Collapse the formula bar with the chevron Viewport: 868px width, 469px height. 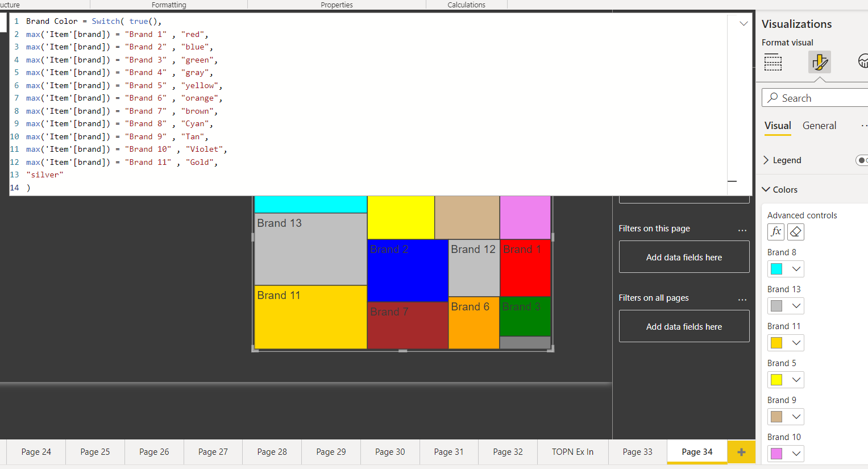[744, 23]
